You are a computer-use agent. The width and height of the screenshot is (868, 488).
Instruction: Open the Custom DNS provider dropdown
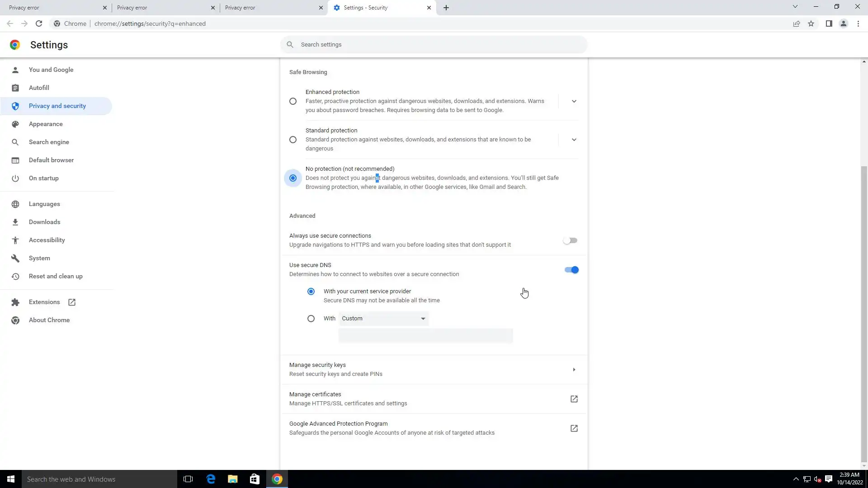383,319
